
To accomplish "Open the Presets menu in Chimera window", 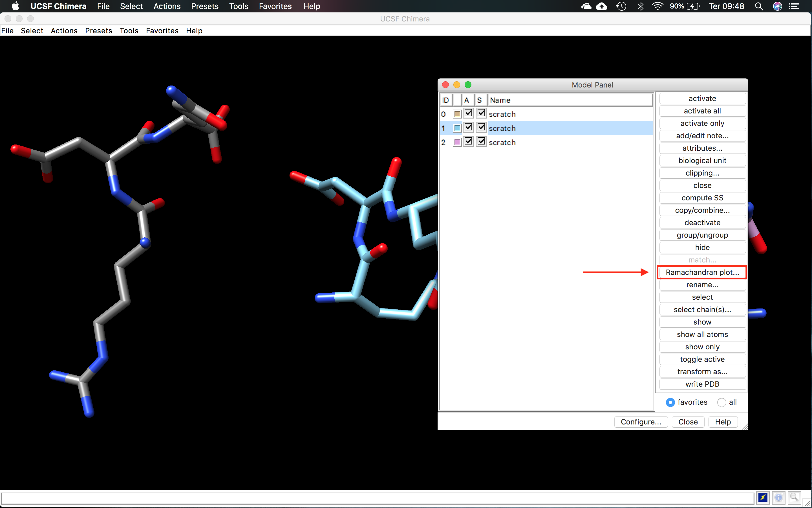I will coord(99,30).
